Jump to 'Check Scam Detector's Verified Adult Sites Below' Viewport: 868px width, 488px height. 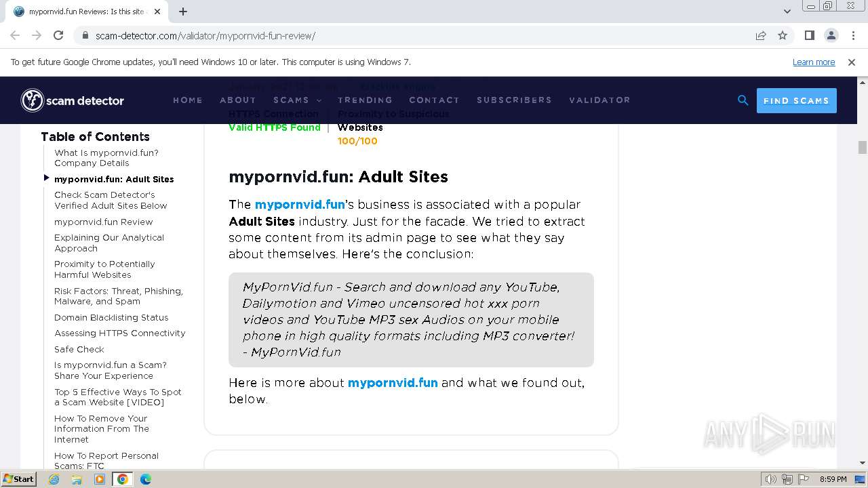[x=111, y=200]
